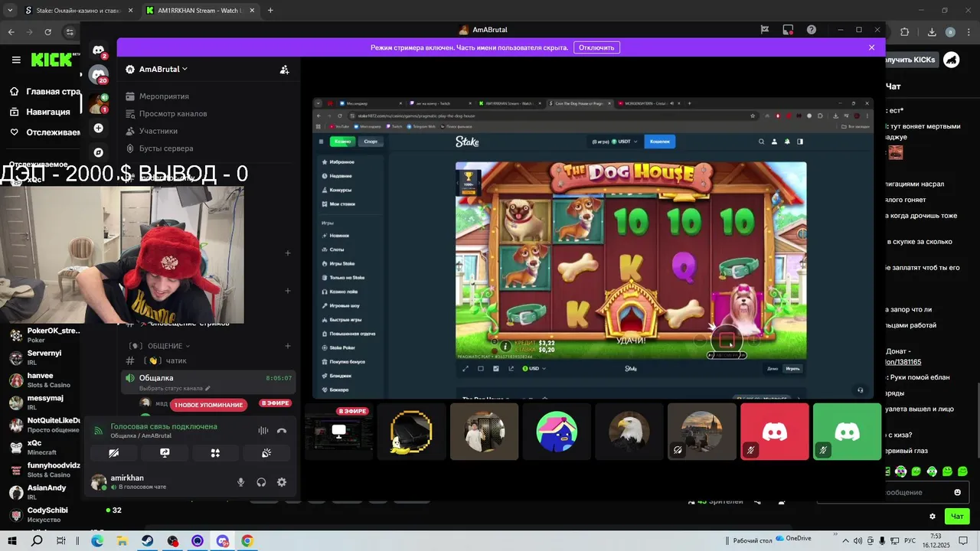Open Chrome from the taskbar

point(247,541)
